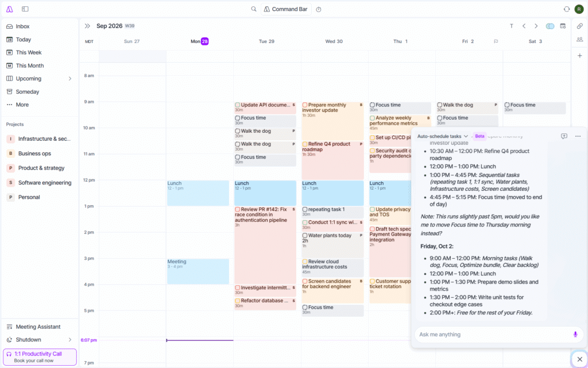The height and width of the screenshot is (368, 588).
Task: Open Monday Meeting event at 3 pm
Action: pyautogui.click(x=198, y=271)
